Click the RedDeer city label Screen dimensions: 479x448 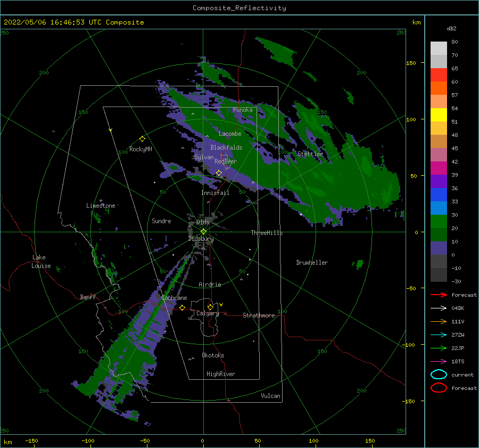tap(226, 161)
